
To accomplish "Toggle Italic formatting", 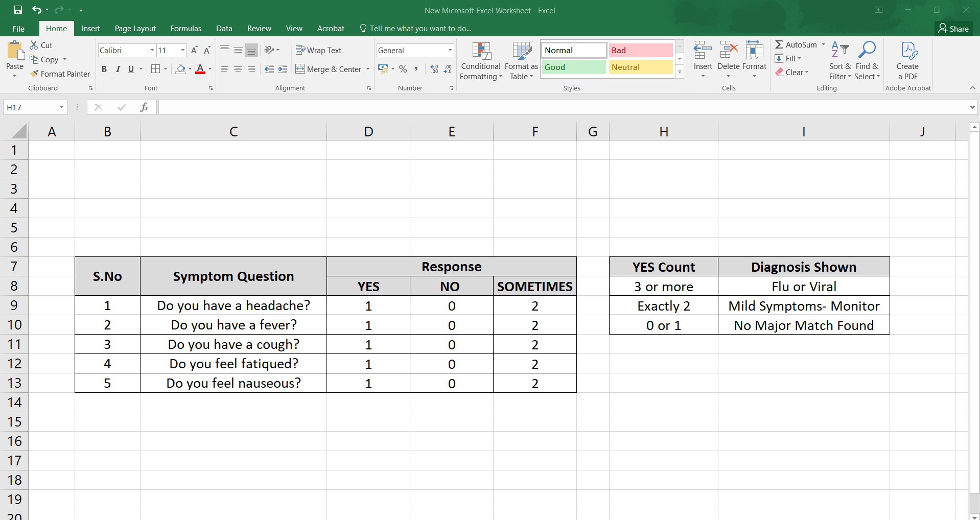I will [x=118, y=69].
